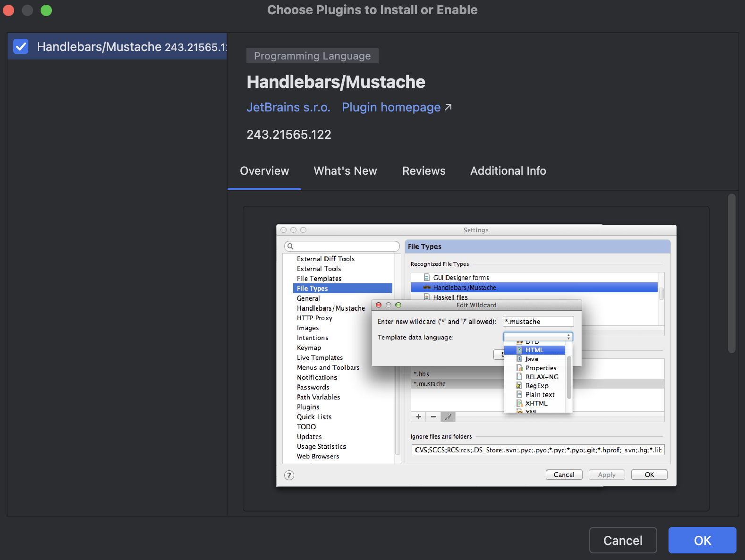Switch to the Overview tab
The width and height of the screenshot is (745, 560).
click(264, 171)
